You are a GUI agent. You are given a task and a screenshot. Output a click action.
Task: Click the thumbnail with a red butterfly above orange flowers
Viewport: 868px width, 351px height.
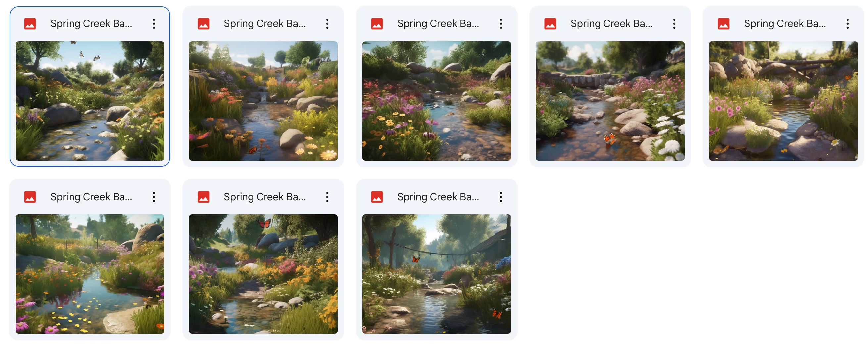click(x=263, y=274)
